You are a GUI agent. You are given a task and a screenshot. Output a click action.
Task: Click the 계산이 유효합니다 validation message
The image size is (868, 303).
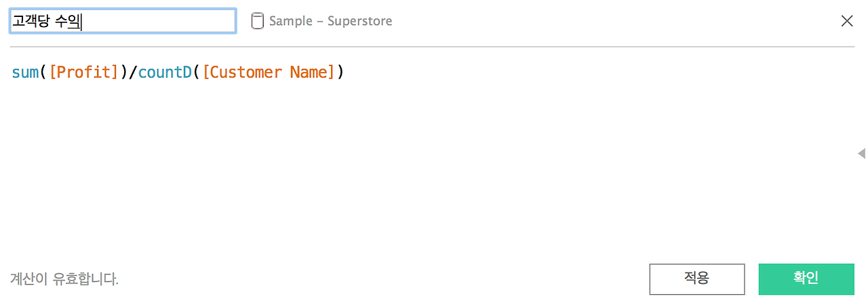click(x=64, y=279)
